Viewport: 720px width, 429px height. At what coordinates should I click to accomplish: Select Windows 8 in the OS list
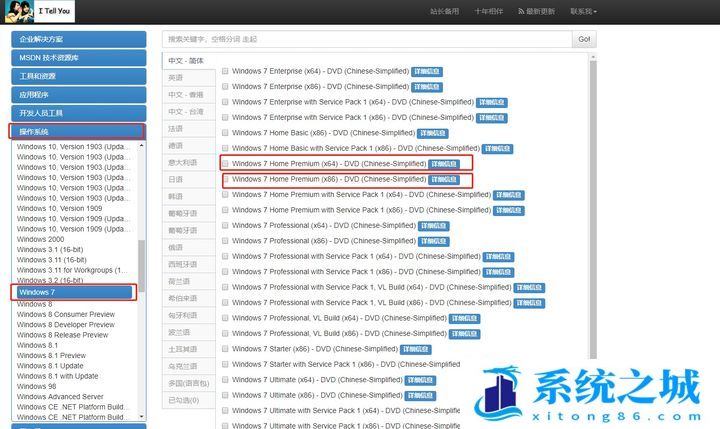(34, 304)
